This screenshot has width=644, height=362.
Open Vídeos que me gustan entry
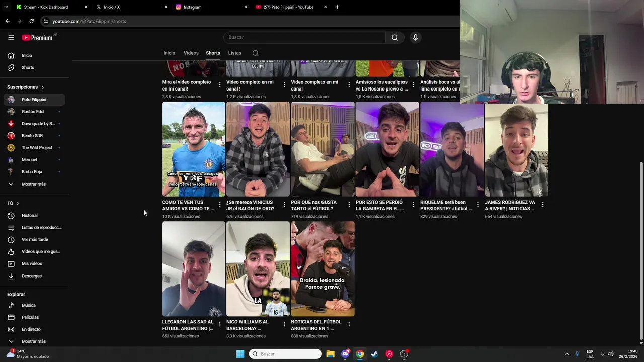[34, 251]
